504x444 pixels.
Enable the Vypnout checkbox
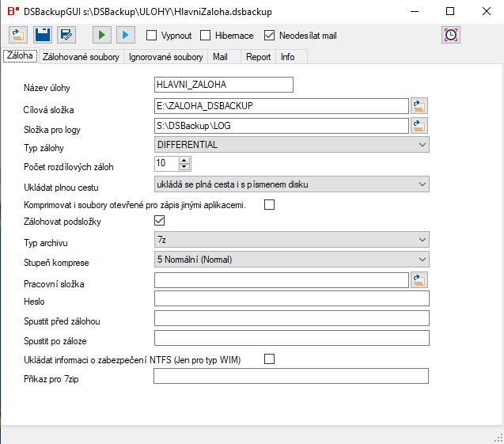pos(151,36)
